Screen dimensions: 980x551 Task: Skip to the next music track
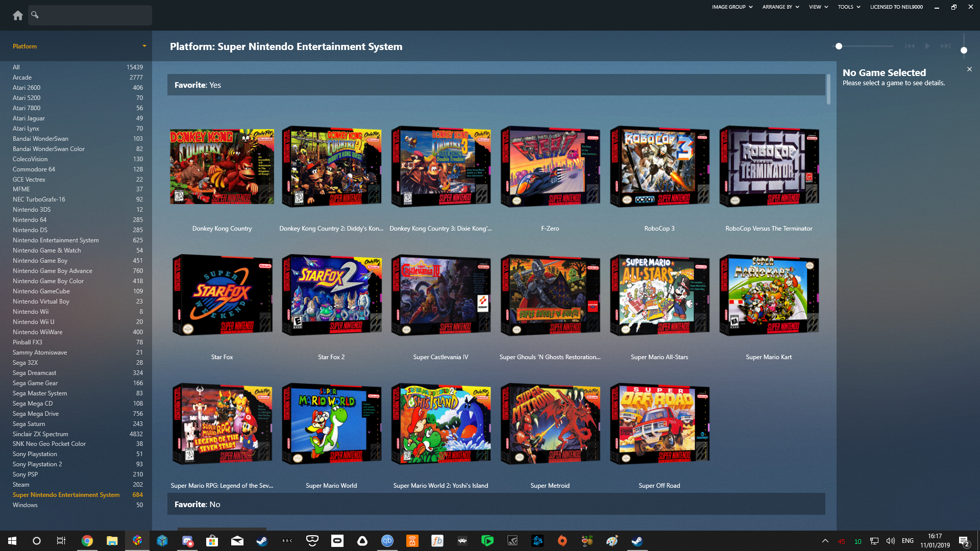(945, 46)
